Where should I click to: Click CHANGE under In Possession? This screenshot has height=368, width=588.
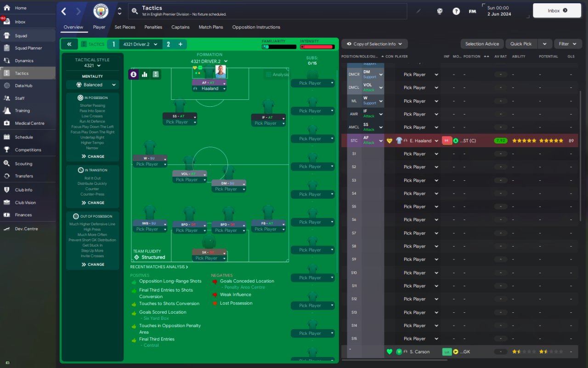tap(92, 156)
